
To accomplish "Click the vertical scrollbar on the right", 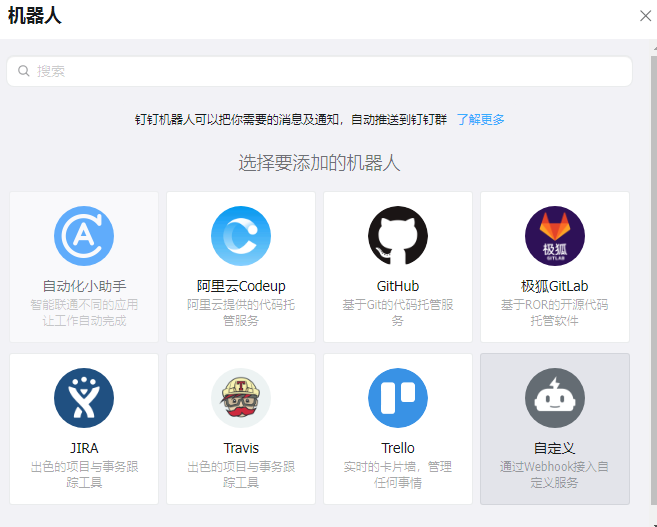I will pos(654,281).
